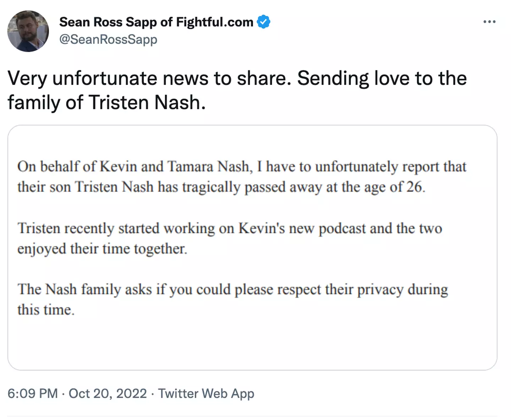Click the 6:09 PM timestamp
Viewport: 511px width, 420px height.
coord(32,393)
